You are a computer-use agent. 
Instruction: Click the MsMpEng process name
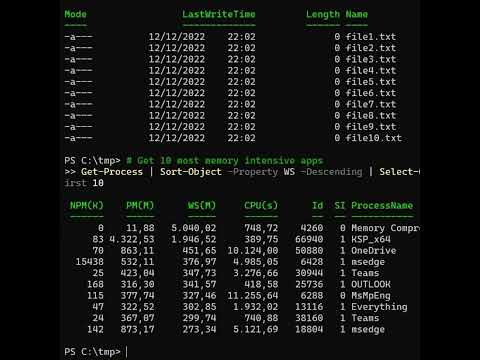[x=371, y=296]
